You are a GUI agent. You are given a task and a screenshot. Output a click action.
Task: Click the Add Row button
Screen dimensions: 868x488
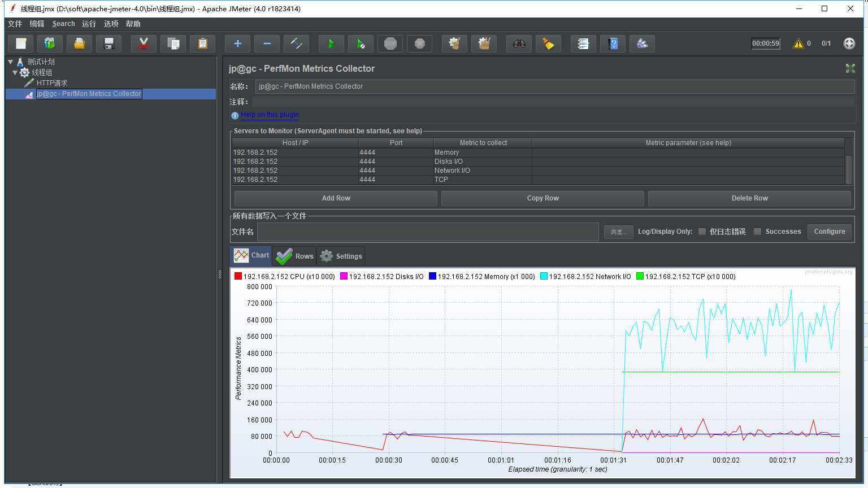pyautogui.click(x=336, y=198)
